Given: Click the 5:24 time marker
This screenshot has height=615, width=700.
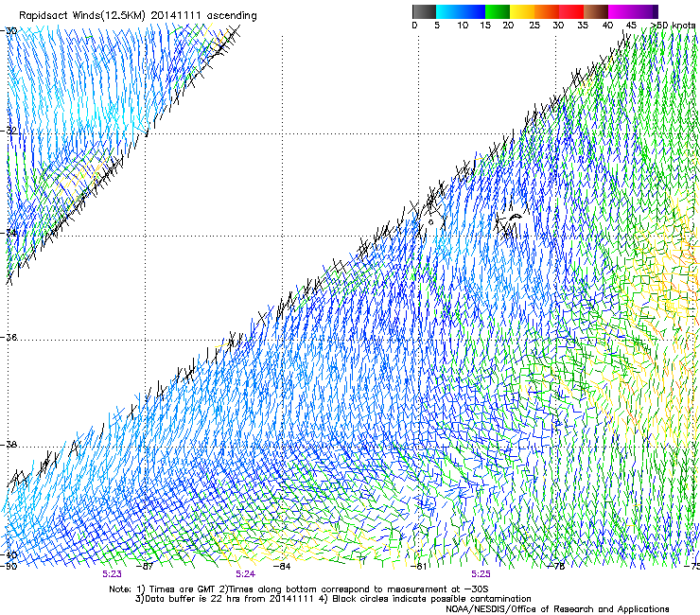Looking at the screenshot, I should click(246, 574).
